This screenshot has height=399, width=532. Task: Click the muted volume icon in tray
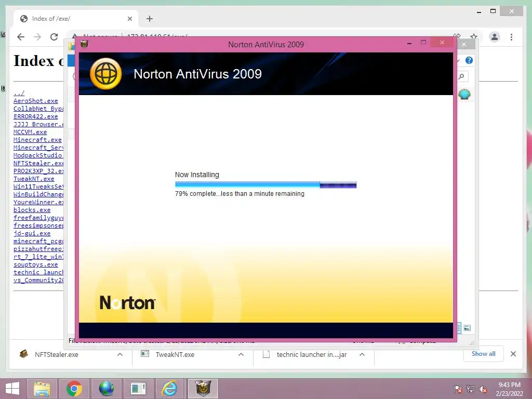point(483,389)
